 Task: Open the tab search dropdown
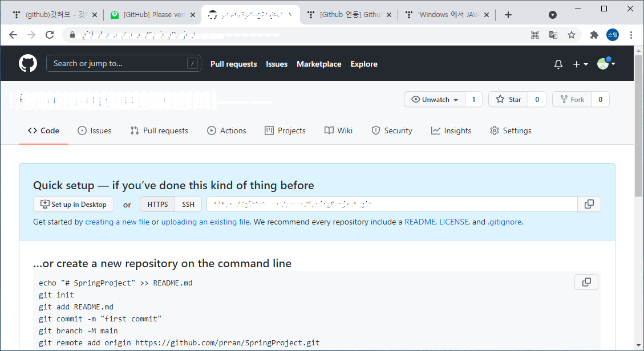(x=553, y=15)
